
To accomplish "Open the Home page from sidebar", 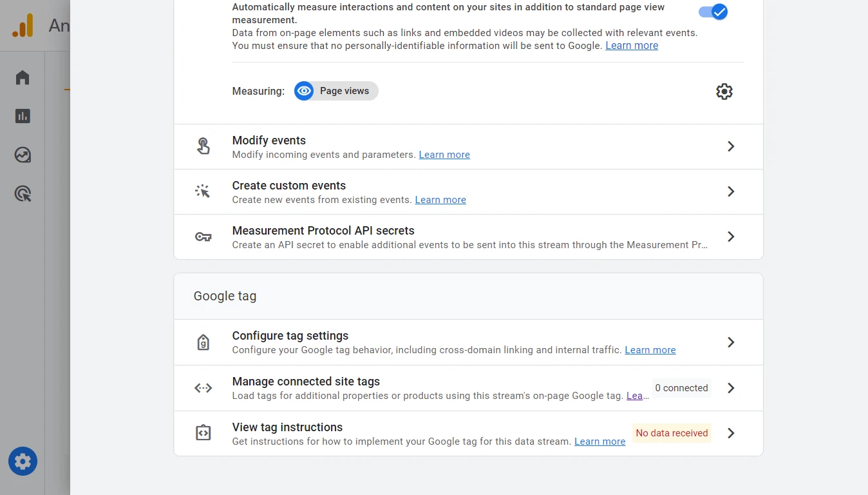I will (22, 77).
